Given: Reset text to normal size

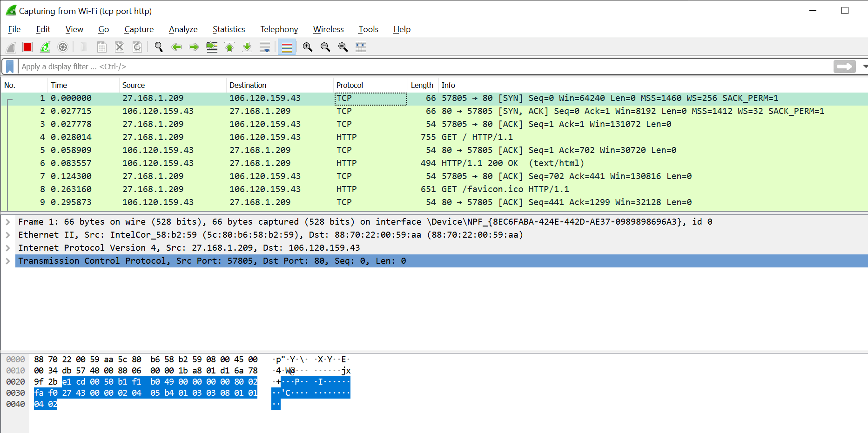Looking at the screenshot, I should click(x=343, y=47).
